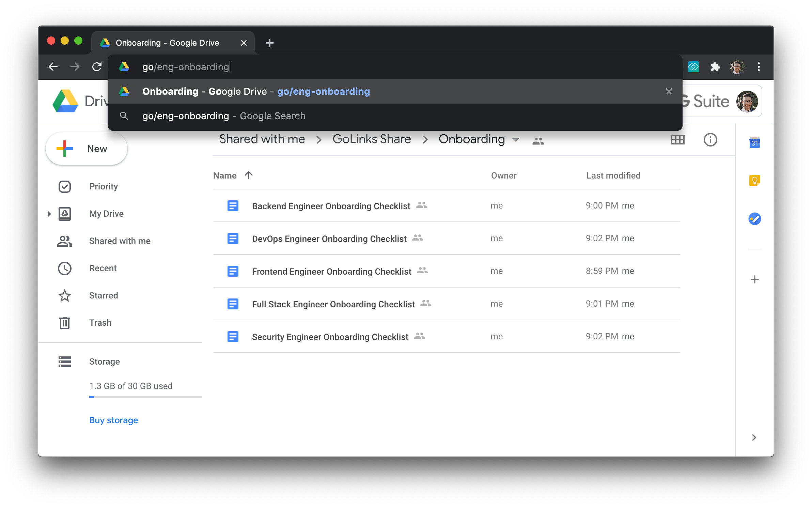Viewport: 812px width, 507px height.
Task: Click the New button
Action: click(87, 149)
